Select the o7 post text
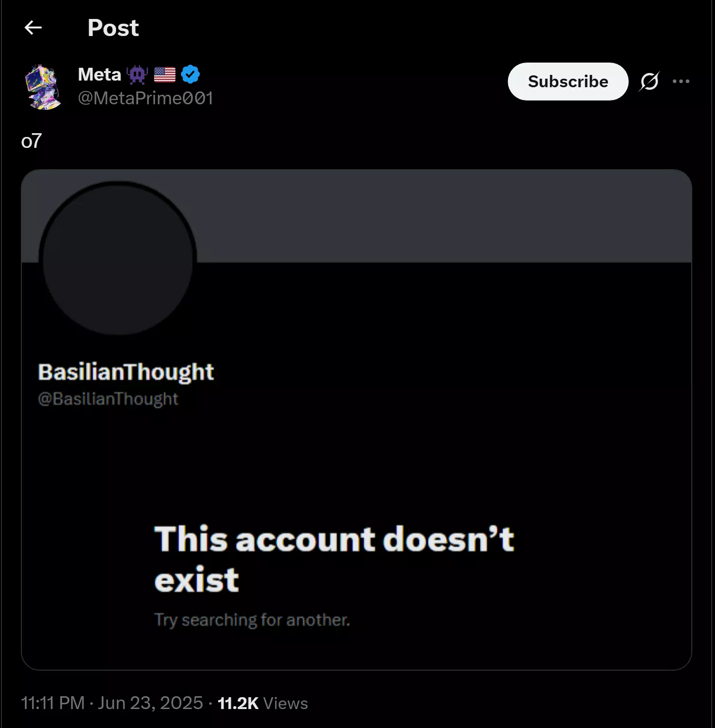 point(32,141)
